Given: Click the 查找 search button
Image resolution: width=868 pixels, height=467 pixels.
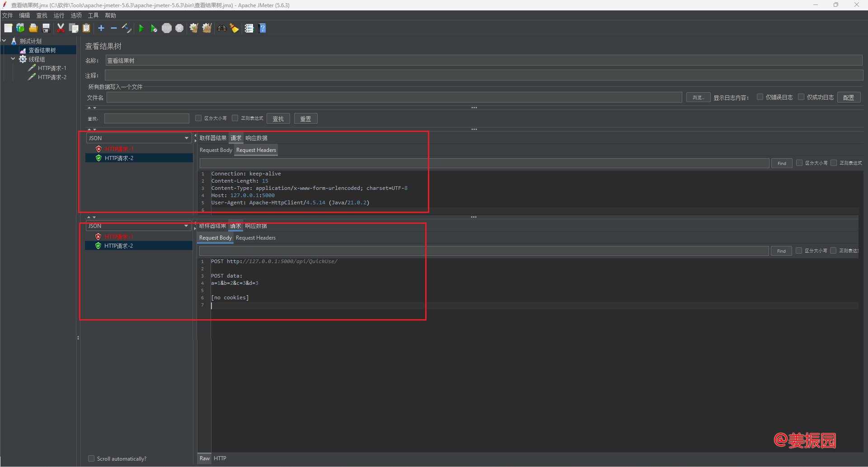Looking at the screenshot, I should coord(278,118).
